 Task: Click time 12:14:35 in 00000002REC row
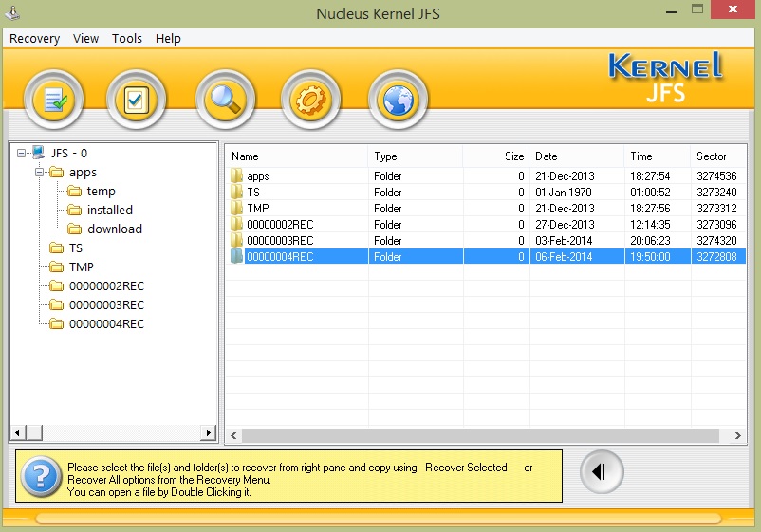pos(650,225)
